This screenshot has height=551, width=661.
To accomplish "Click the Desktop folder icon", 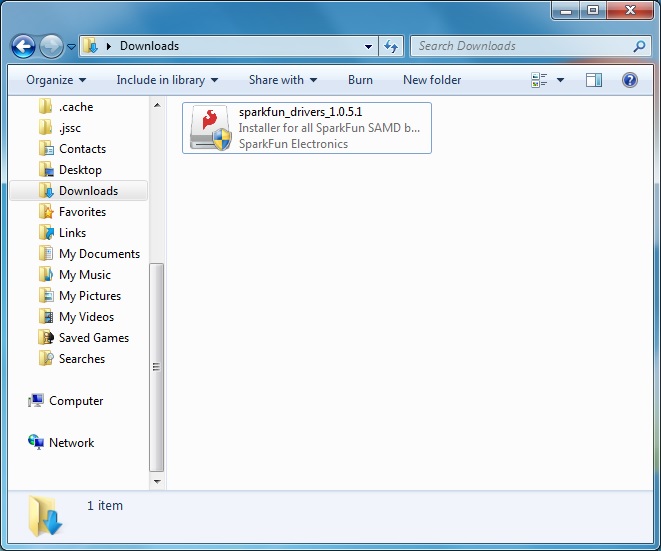I will pyautogui.click(x=46, y=169).
